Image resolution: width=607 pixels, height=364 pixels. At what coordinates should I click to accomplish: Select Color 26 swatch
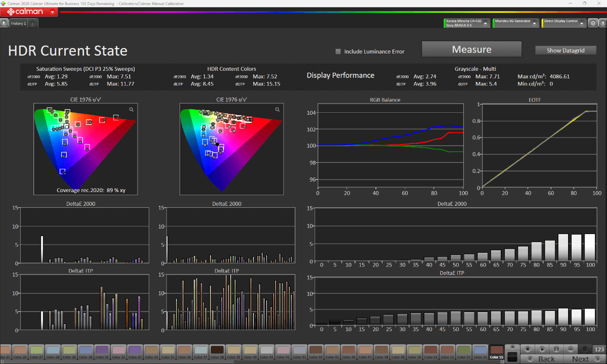click(20, 351)
